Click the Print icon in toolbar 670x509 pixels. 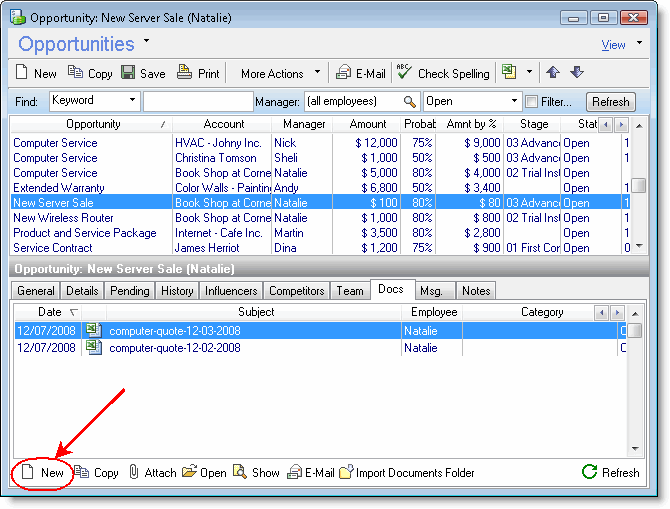click(x=184, y=73)
